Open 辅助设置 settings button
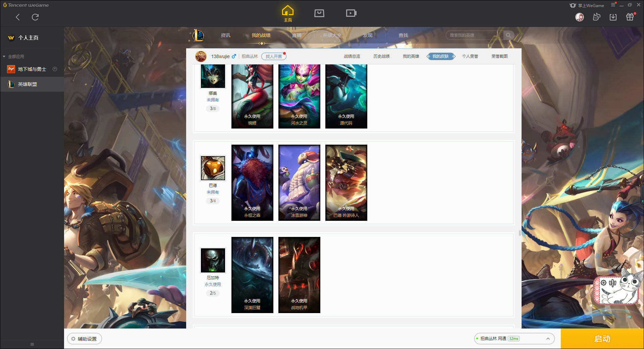The width and height of the screenshot is (644, 349). (85, 339)
